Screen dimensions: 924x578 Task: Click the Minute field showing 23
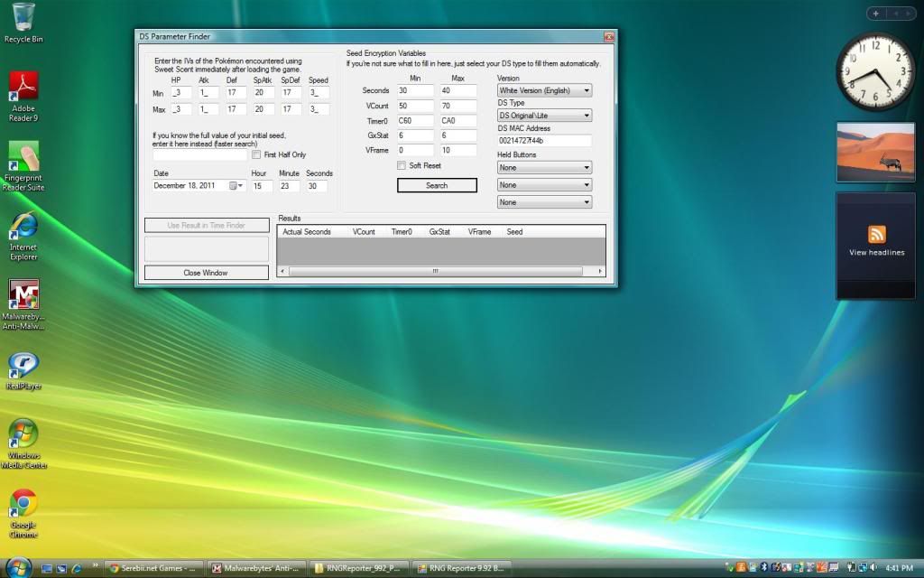290,186
